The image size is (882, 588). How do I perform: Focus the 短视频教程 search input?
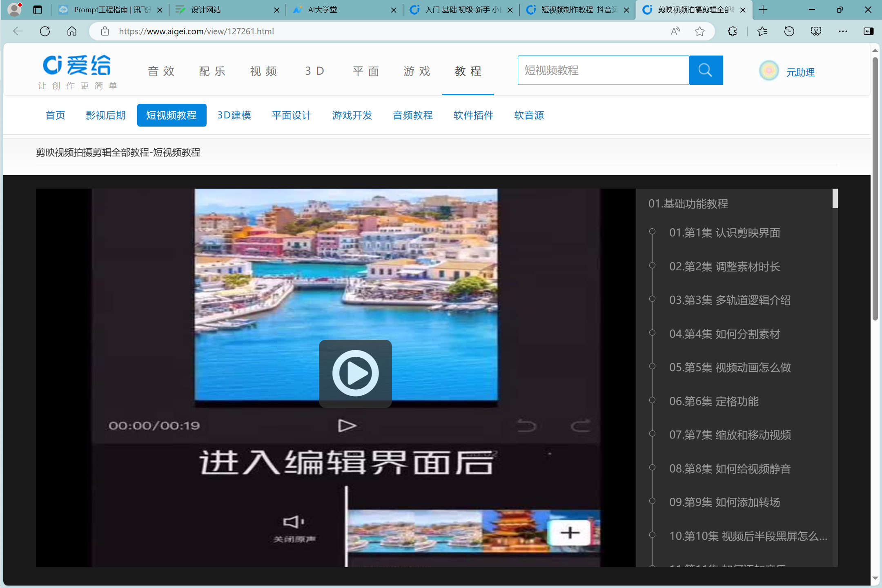point(604,70)
